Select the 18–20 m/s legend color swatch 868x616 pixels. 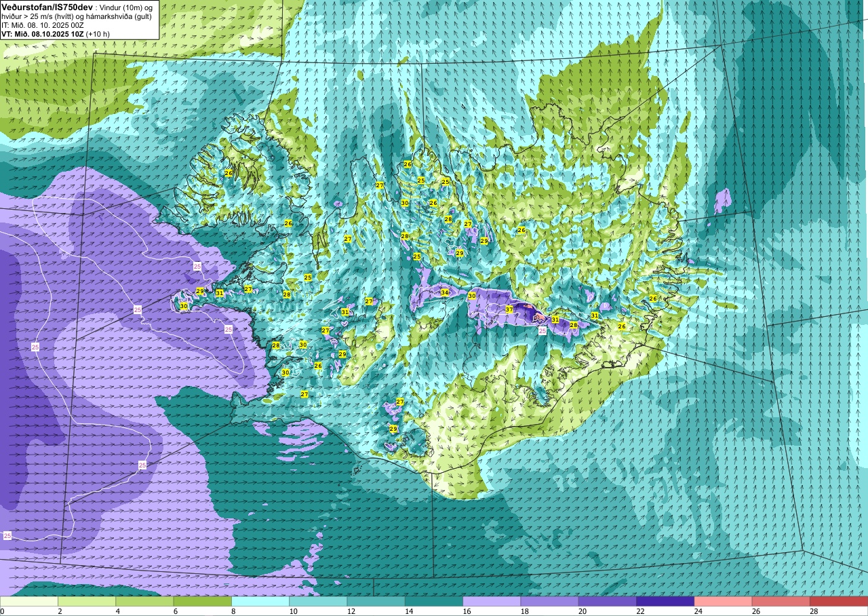coord(549,601)
